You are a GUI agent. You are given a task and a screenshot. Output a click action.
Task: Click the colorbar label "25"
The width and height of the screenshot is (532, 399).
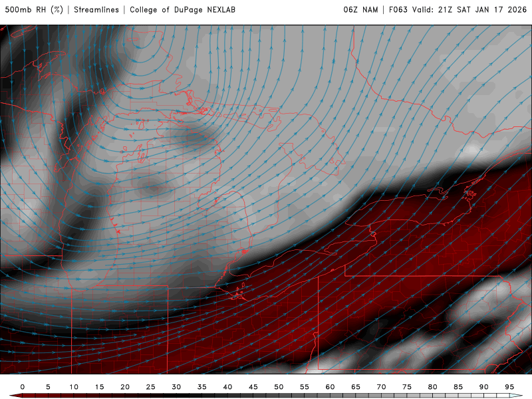(x=151, y=387)
